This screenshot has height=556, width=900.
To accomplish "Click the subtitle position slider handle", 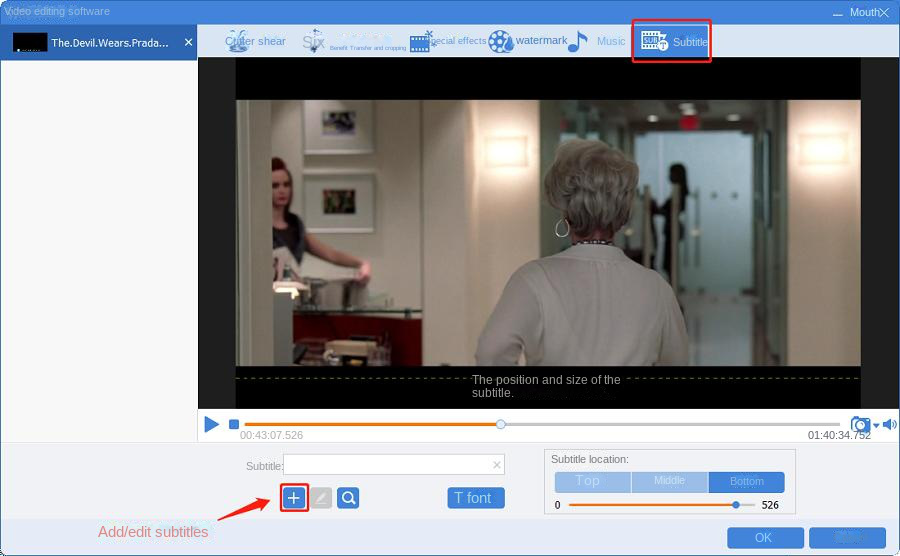I will point(736,505).
